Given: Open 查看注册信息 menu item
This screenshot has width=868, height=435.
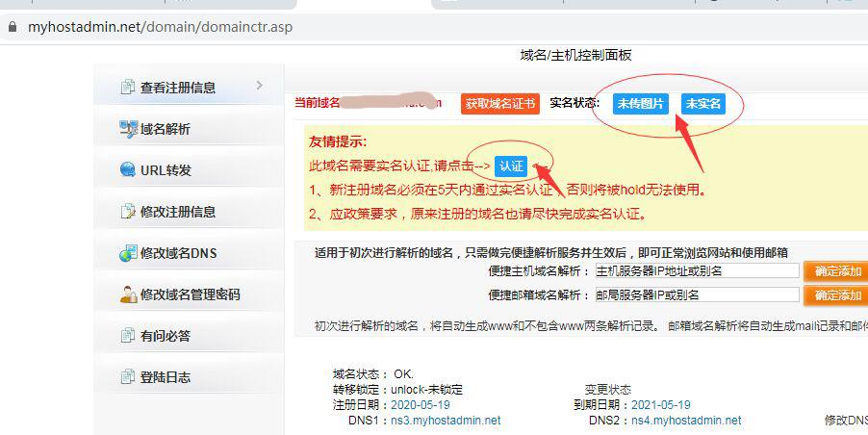Looking at the screenshot, I should (189, 85).
